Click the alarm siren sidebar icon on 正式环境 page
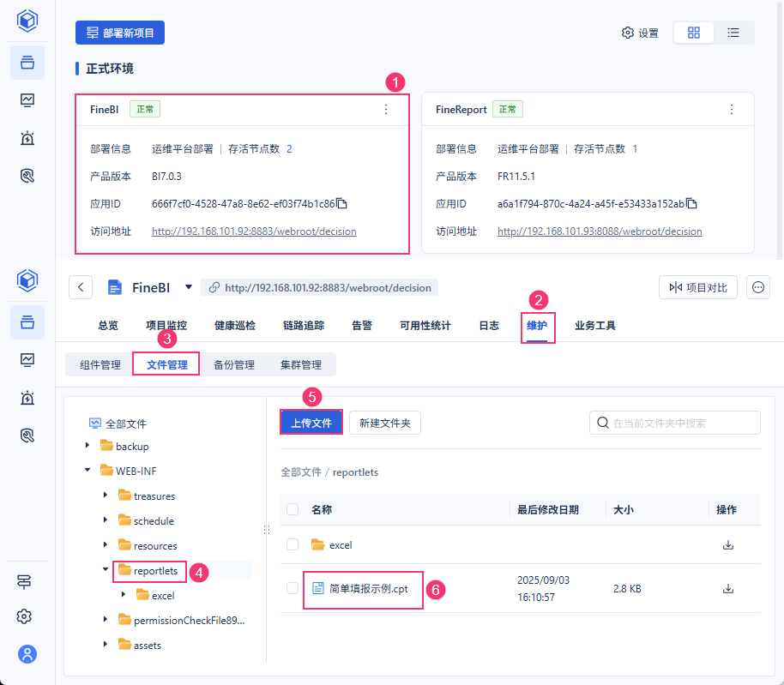Viewport: 784px width, 685px height. coord(27,138)
